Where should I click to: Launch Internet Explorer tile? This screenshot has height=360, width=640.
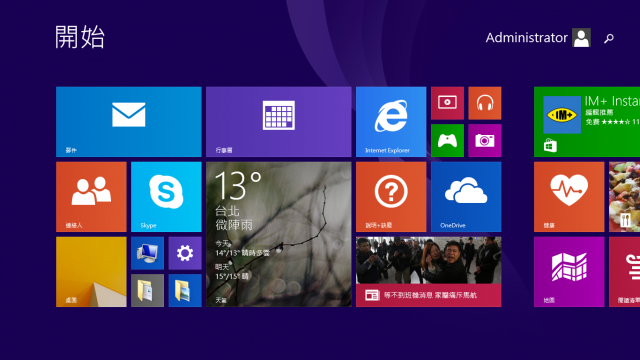tap(391, 122)
